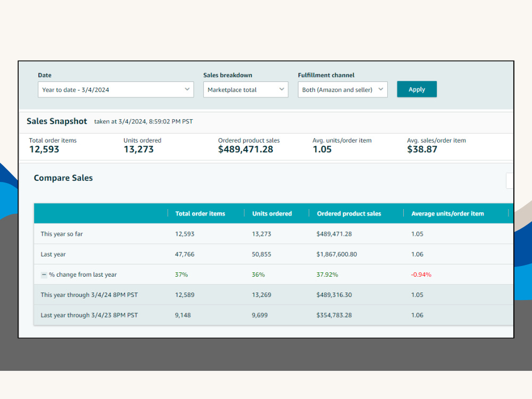This screenshot has width=532, height=399.
Task: Click the snapshot Avg. sales/order item $38.87
Action: tap(422, 149)
